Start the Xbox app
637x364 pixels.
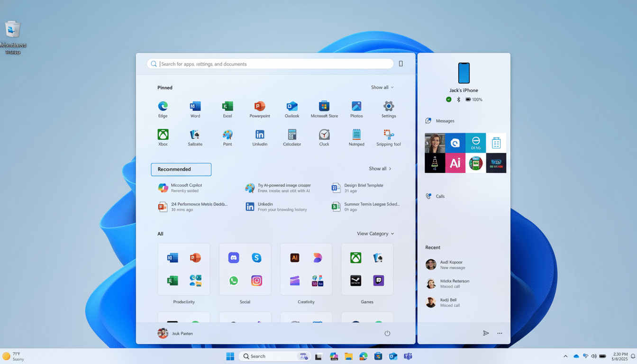pos(163,136)
